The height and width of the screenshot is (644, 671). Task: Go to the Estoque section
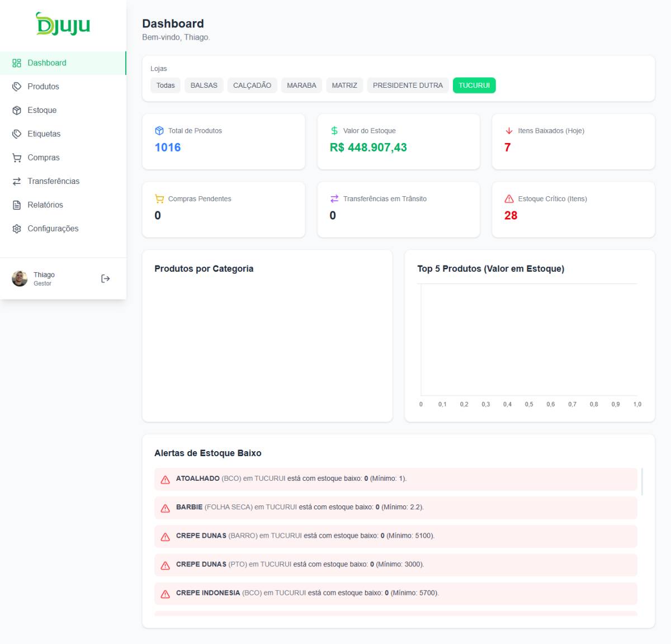point(63,110)
